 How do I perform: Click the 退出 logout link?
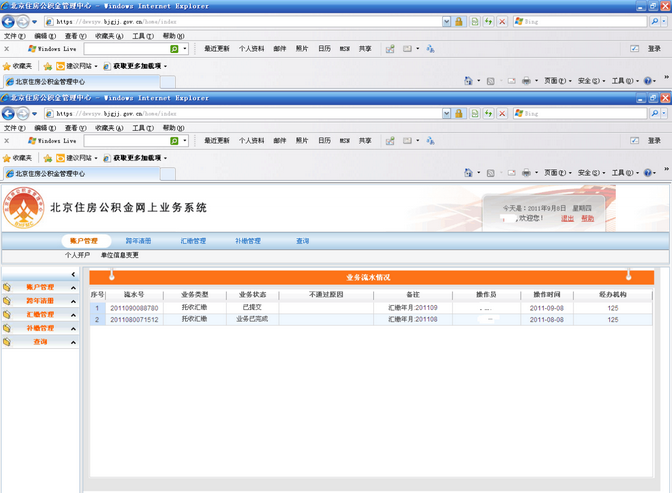click(567, 218)
